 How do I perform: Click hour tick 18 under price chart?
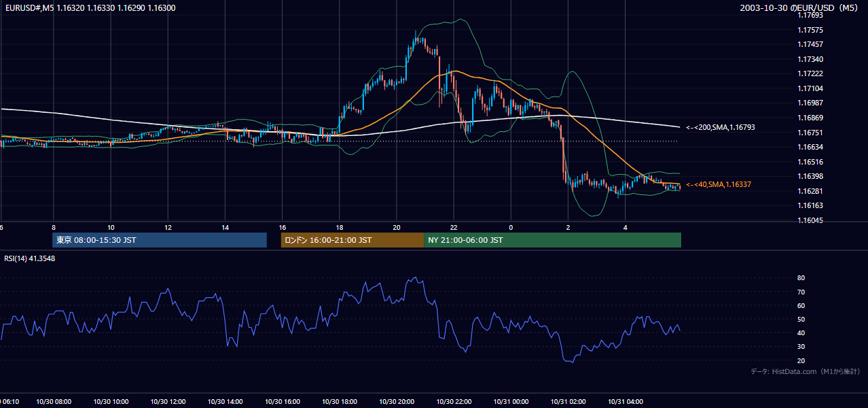pyautogui.click(x=339, y=228)
